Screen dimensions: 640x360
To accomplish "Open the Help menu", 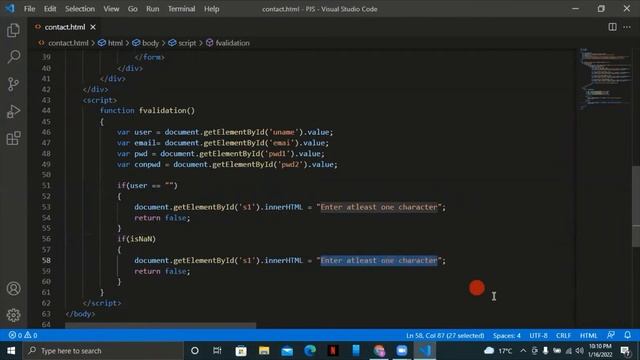I will 211,9.
